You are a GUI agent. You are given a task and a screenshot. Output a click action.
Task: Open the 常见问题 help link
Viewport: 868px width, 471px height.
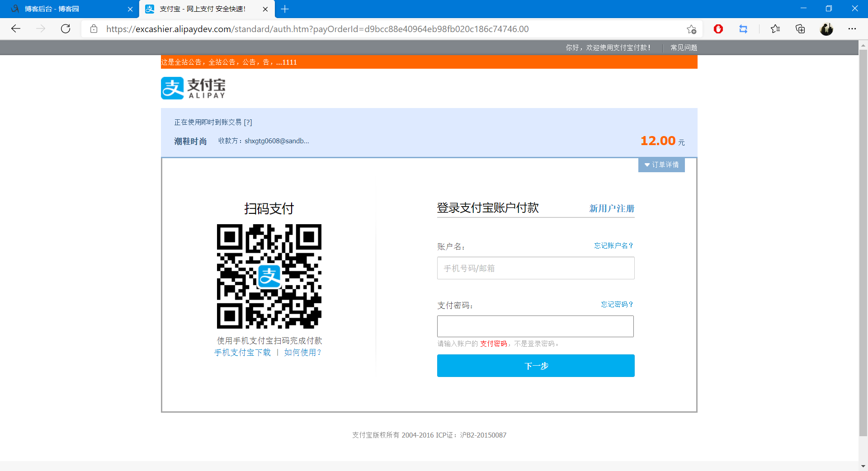(684, 47)
